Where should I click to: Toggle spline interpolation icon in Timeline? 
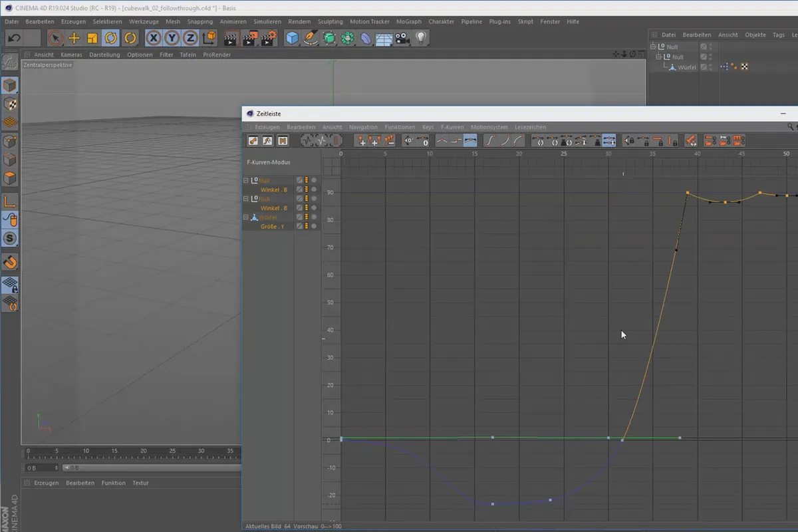click(471, 140)
